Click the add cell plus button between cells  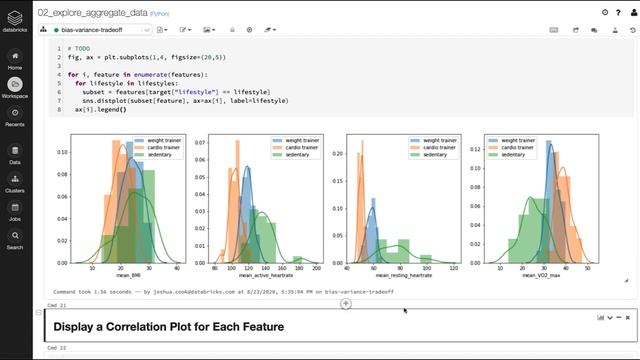346,303
